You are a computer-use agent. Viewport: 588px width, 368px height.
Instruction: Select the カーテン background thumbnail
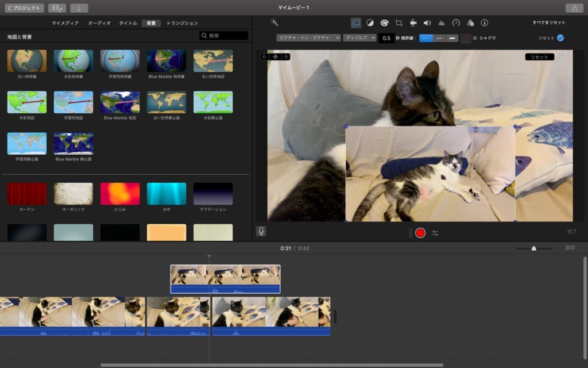click(x=27, y=194)
